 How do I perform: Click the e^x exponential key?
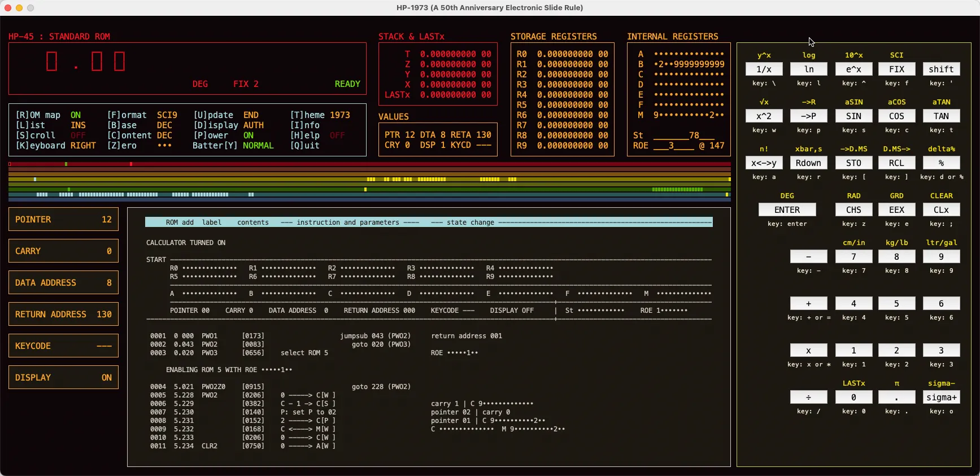point(853,69)
